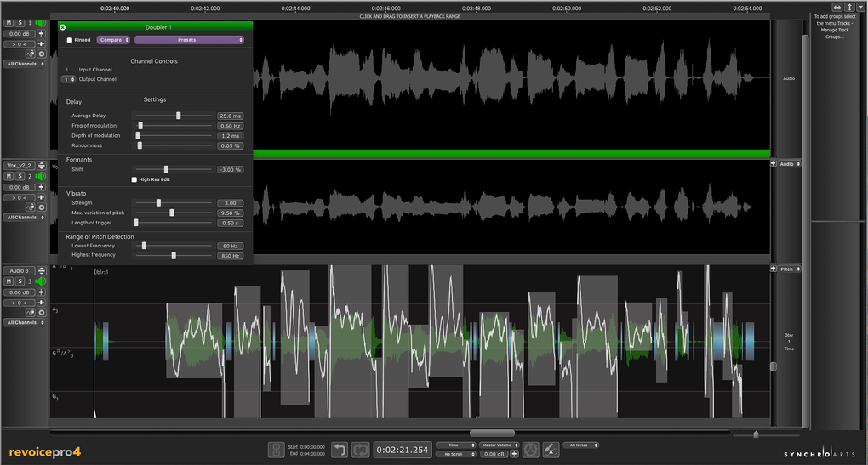Adjust the Max. variation of pitch slider
The height and width of the screenshot is (465, 868).
[172, 213]
